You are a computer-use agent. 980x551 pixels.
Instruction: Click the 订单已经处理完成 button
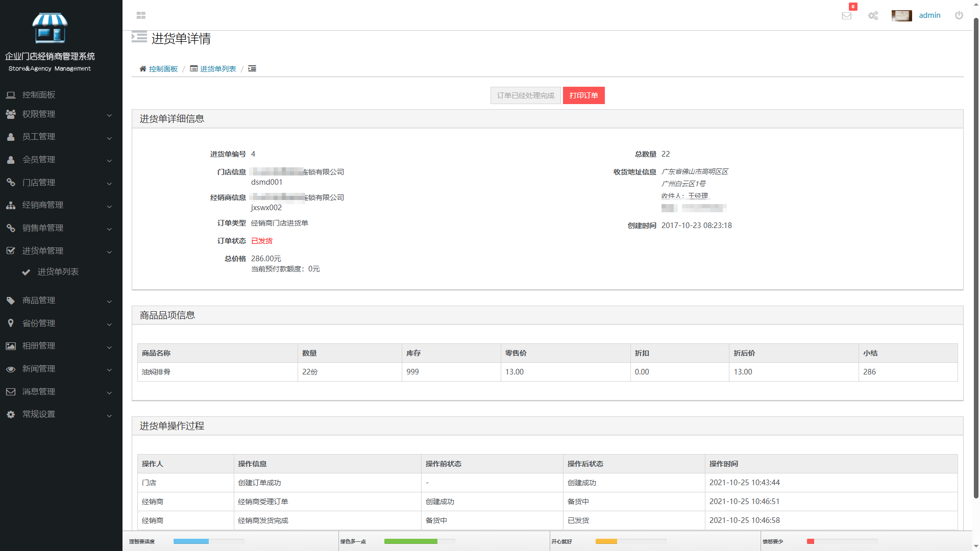click(525, 95)
